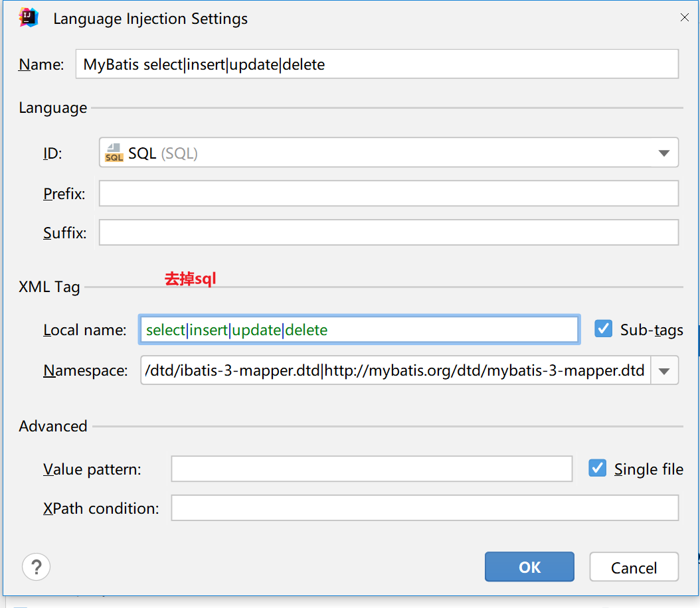Toggle the Sub-tags checkbox
700x608 pixels.
coord(603,329)
